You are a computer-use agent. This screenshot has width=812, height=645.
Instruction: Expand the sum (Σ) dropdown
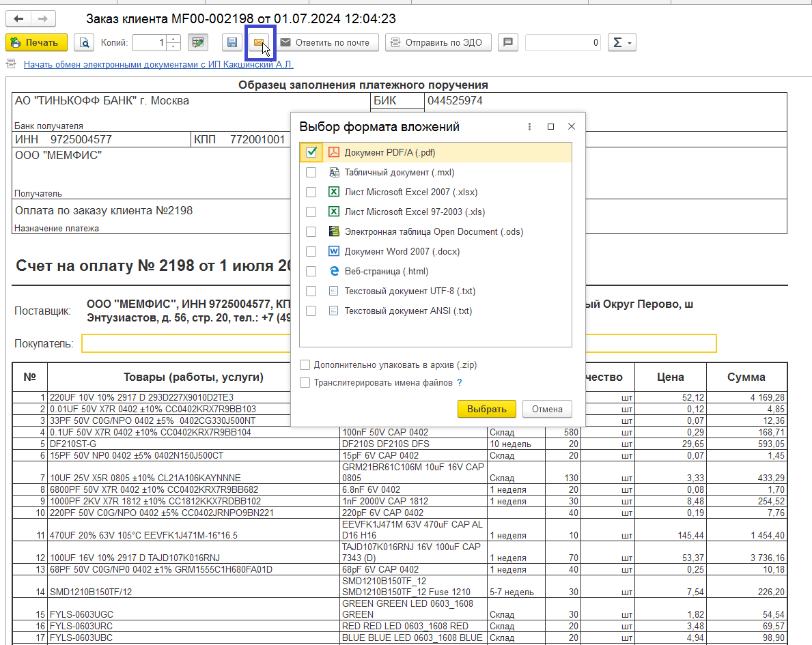(x=621, y=43)
